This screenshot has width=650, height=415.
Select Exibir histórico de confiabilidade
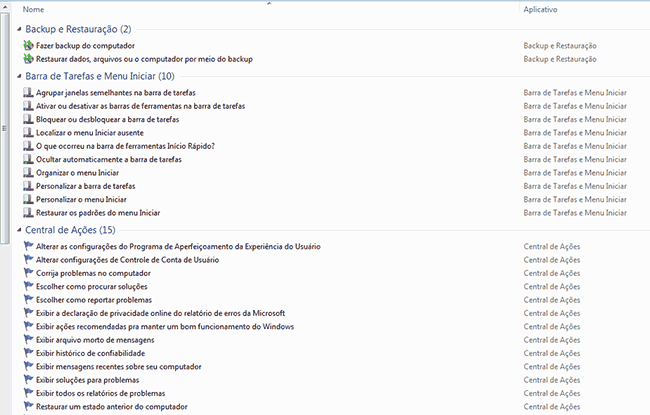tap(90, 353)
